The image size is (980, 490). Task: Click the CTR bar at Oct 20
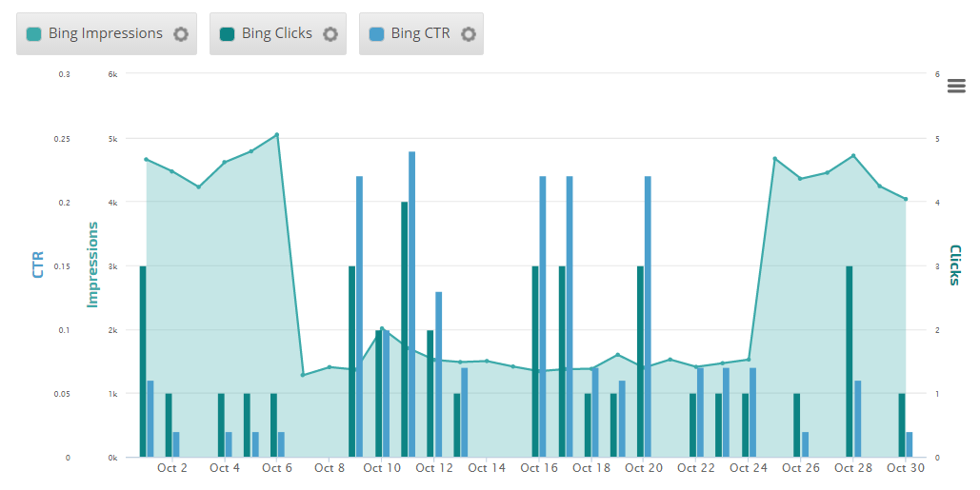point(648,317)
